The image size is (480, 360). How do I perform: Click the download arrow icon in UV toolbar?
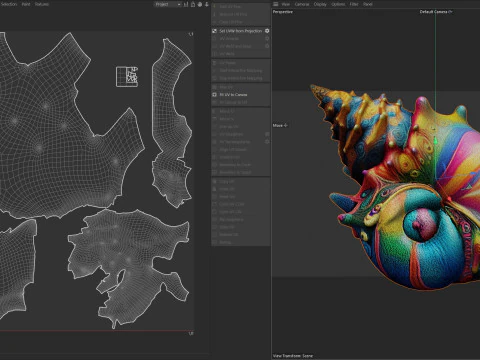tap(207, 4)
